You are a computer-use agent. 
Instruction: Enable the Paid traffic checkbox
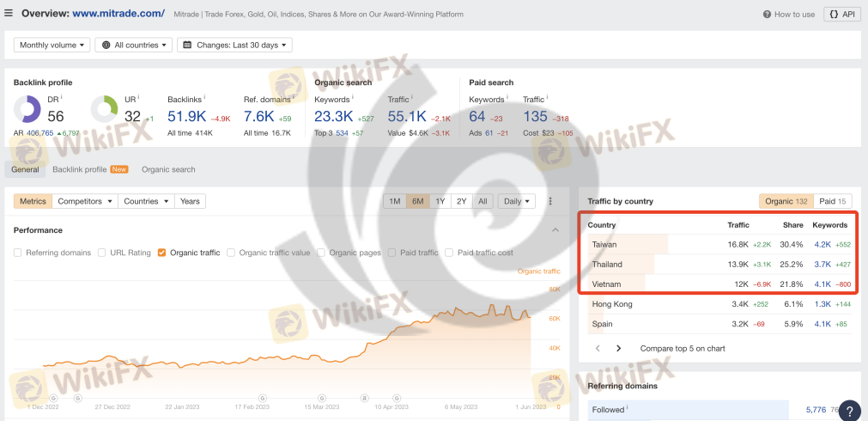pos(392,253)
